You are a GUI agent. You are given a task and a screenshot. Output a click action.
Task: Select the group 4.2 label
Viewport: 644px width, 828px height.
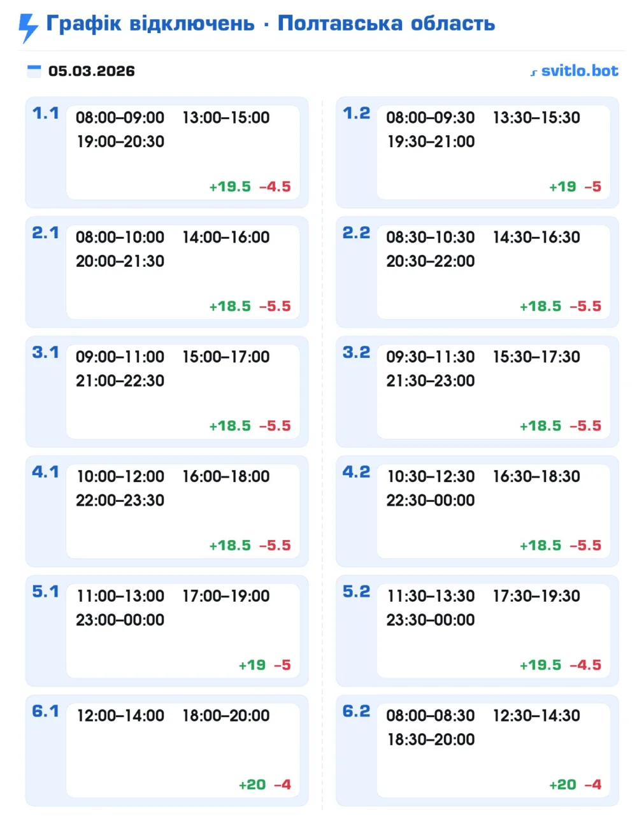pyautogui.click(x=356, y=472)
